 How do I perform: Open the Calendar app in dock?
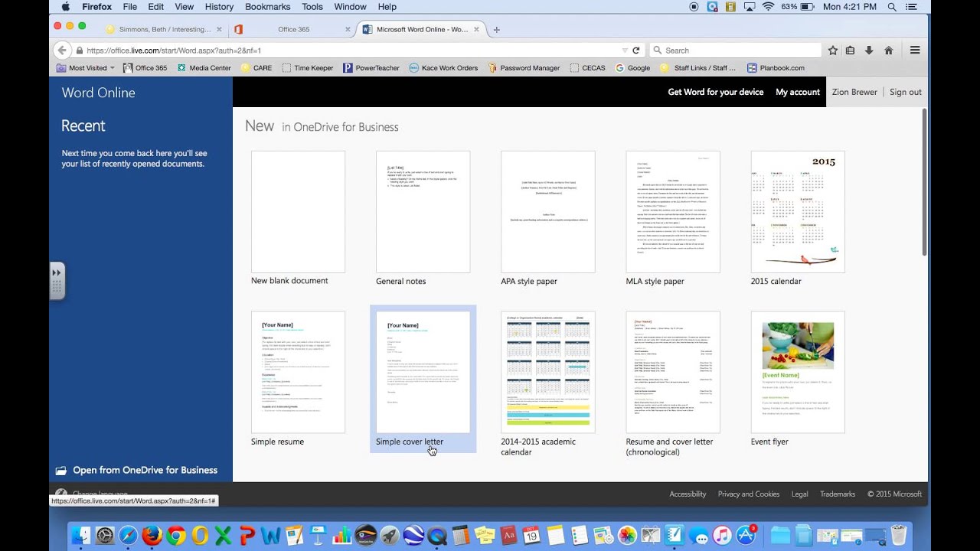click(x=532, y=535)
